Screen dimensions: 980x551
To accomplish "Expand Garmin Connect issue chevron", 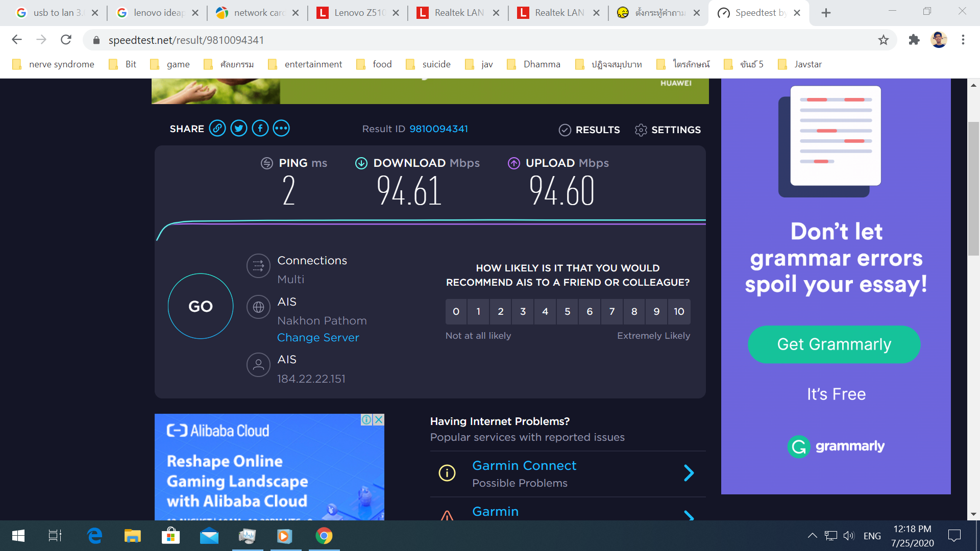I will (689, 473).
